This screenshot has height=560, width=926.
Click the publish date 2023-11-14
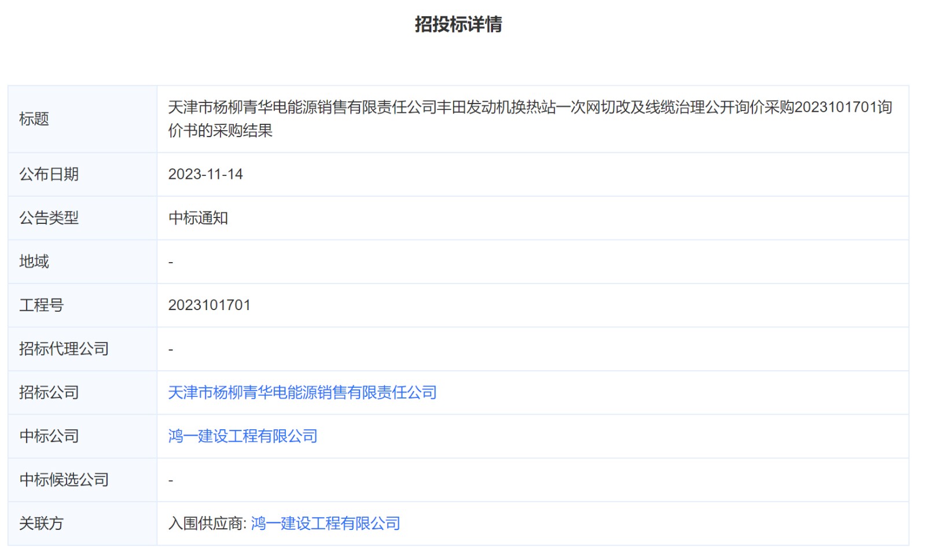(205, 174)
